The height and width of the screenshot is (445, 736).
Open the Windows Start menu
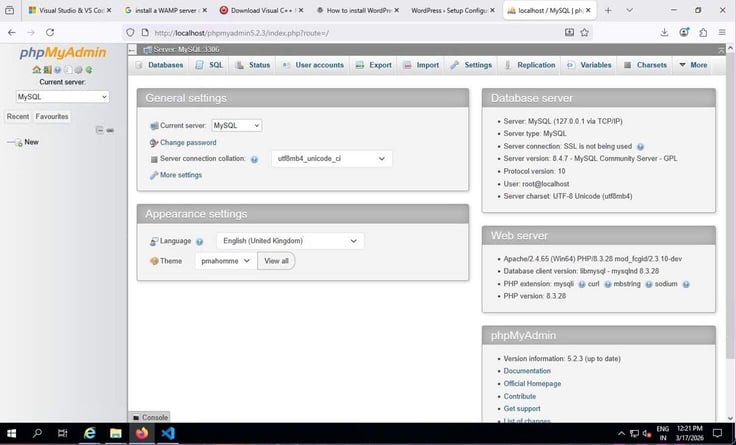tap(11, 433)
